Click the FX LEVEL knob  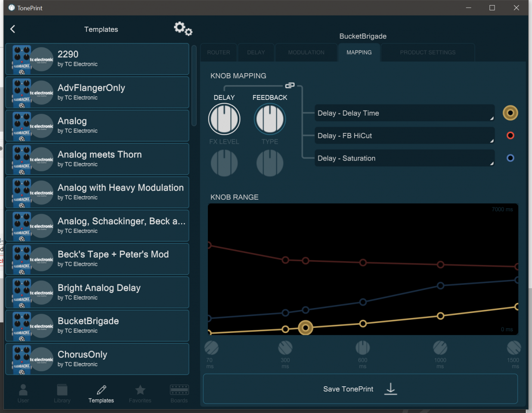[x=224, y=163]
